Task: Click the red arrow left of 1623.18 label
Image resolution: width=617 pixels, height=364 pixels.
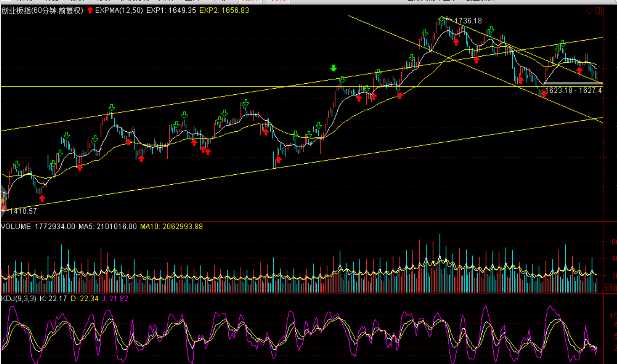Action: pyautogui.click(x=544, y=94)
